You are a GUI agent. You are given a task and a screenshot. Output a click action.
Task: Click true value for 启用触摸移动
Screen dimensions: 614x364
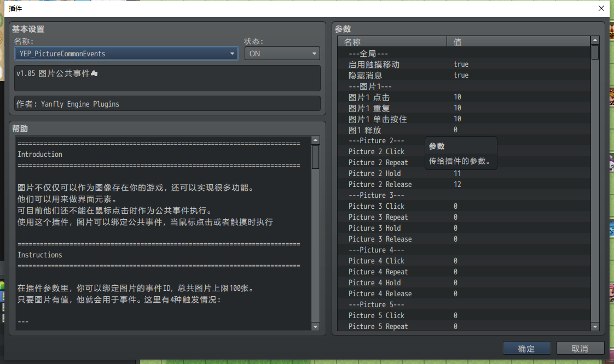coord(461,64)
